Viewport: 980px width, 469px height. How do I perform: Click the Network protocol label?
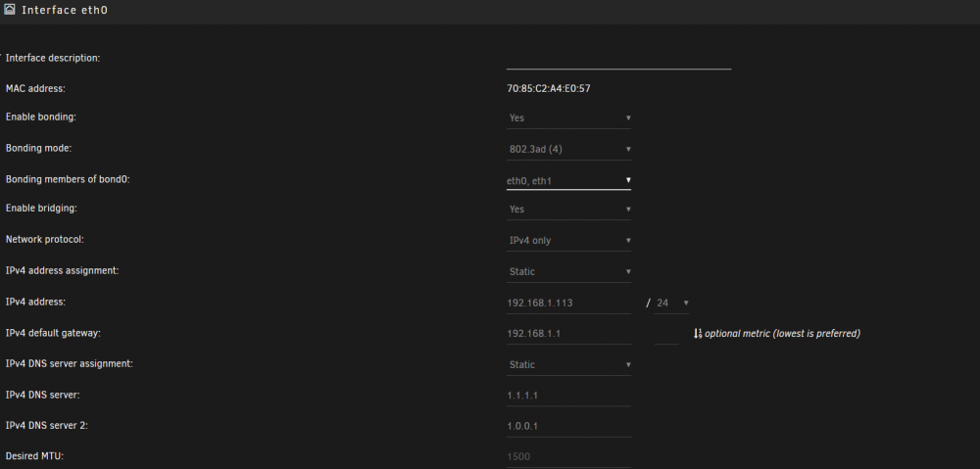coord(44,239)
